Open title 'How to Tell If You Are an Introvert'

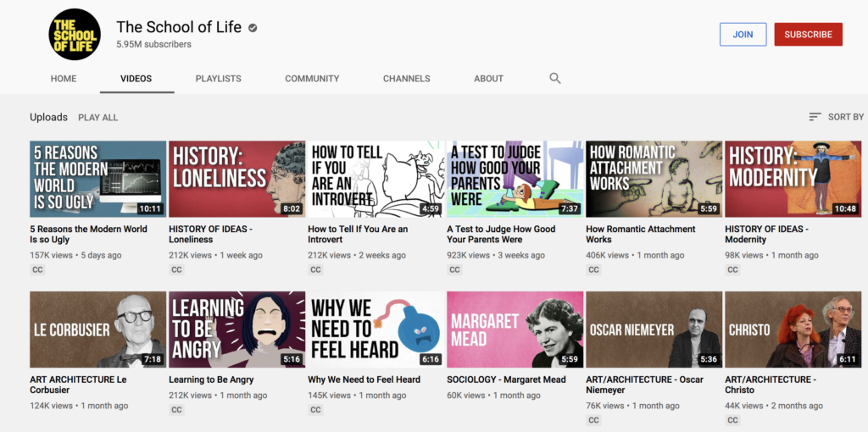coord(358,234)
